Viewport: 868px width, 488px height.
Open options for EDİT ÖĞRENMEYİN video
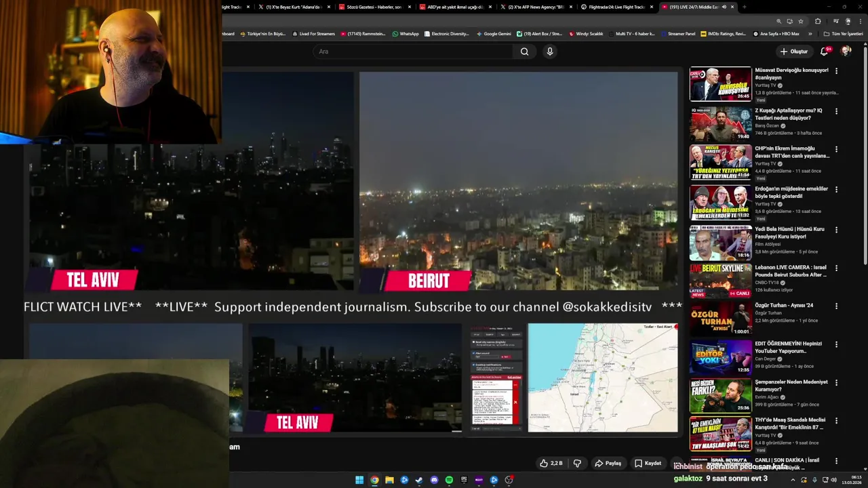click(x=836, y=344)
